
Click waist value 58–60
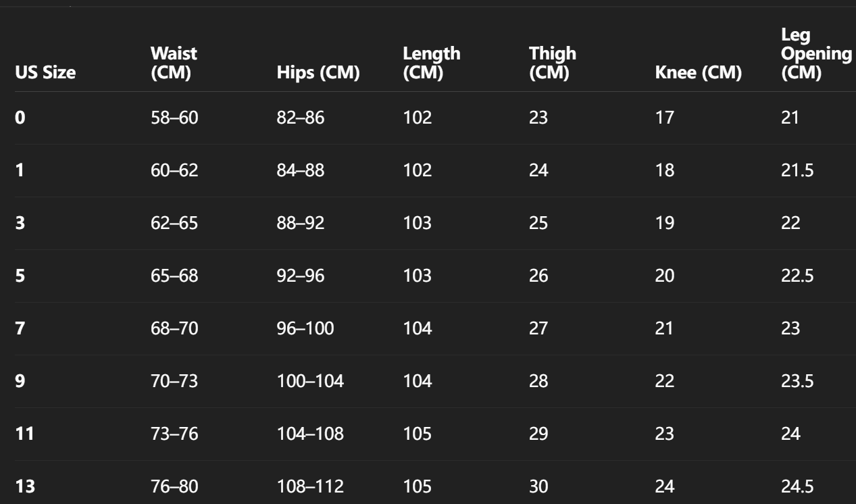174,118
